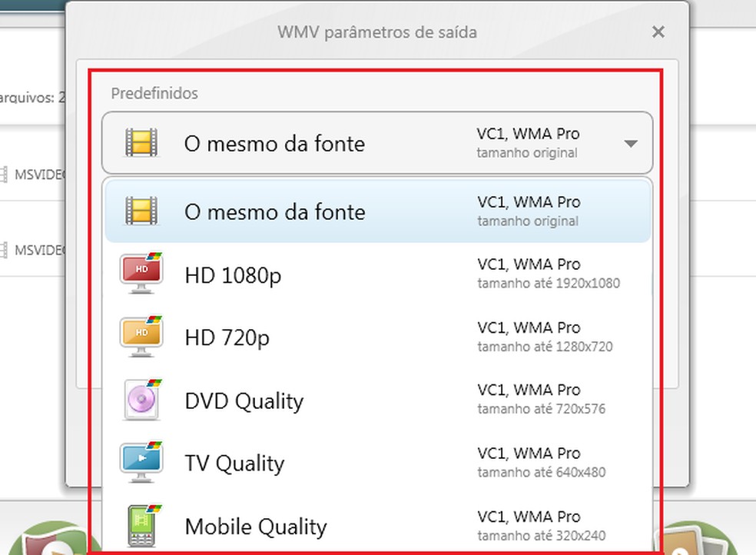Expand the presets dropdown arrow
The image size is (756, 555).
click(630, 144)
